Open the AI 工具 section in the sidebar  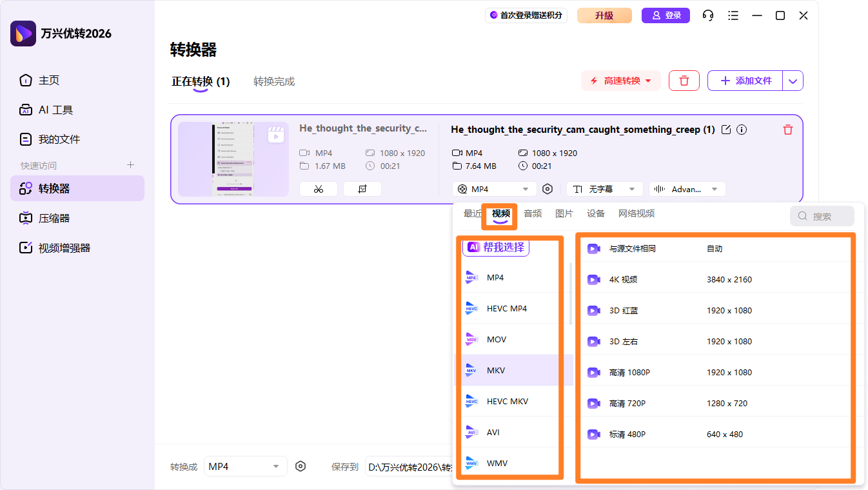50,110
